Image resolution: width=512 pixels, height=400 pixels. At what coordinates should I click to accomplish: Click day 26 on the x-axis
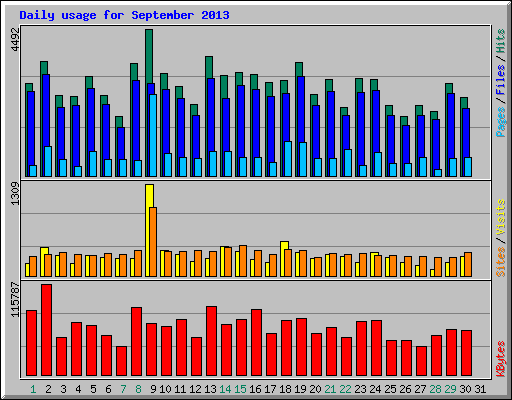pyautogui.click(x=405, y=389)
